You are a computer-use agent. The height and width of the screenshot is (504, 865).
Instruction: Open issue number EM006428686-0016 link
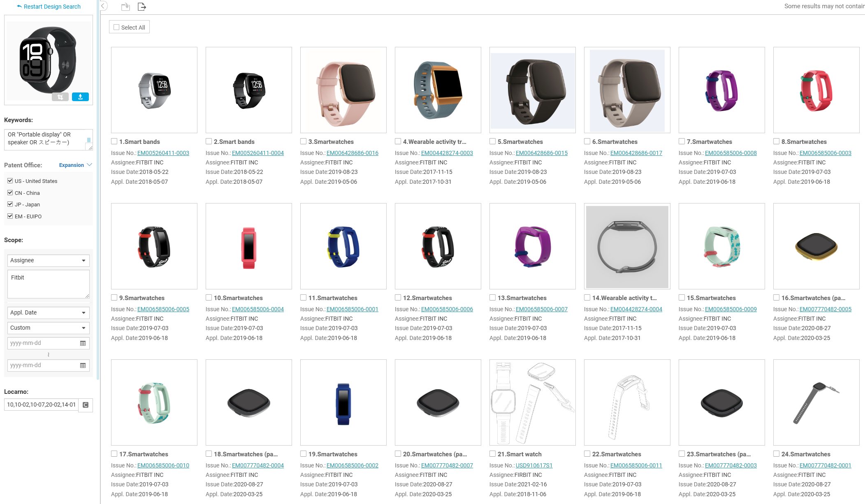click(x=352, y=153)
